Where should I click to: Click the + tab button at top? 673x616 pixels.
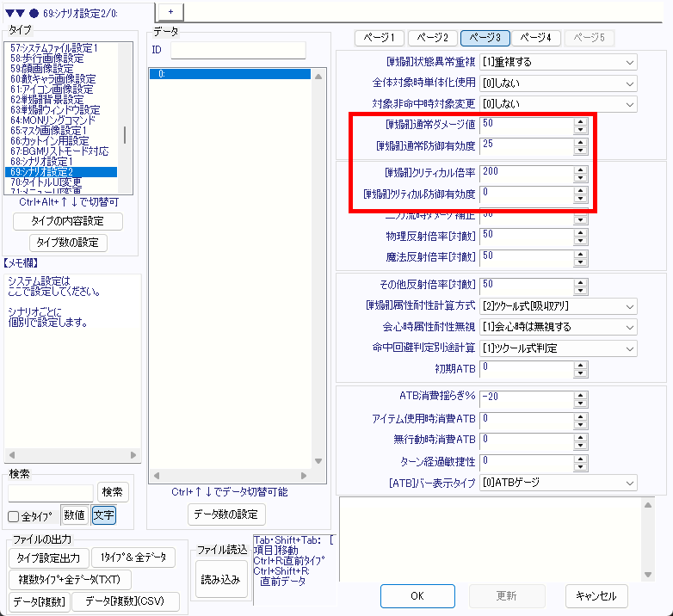pyautogui.click(x=170, y=9)
